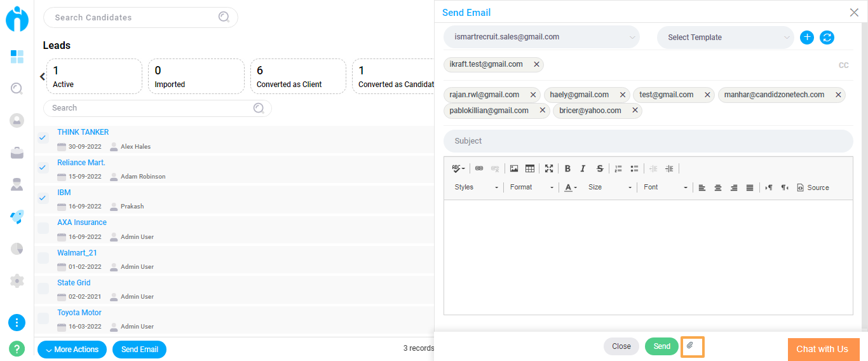Align text left
This screenshot has width=868, height=361.
tap(702, 187)
